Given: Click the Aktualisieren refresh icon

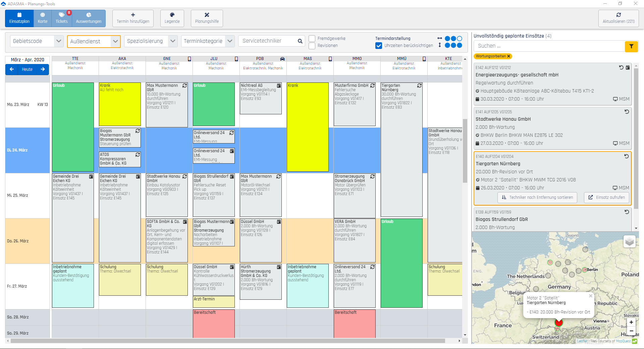Looking at the screenshot, I should [619, 15].
